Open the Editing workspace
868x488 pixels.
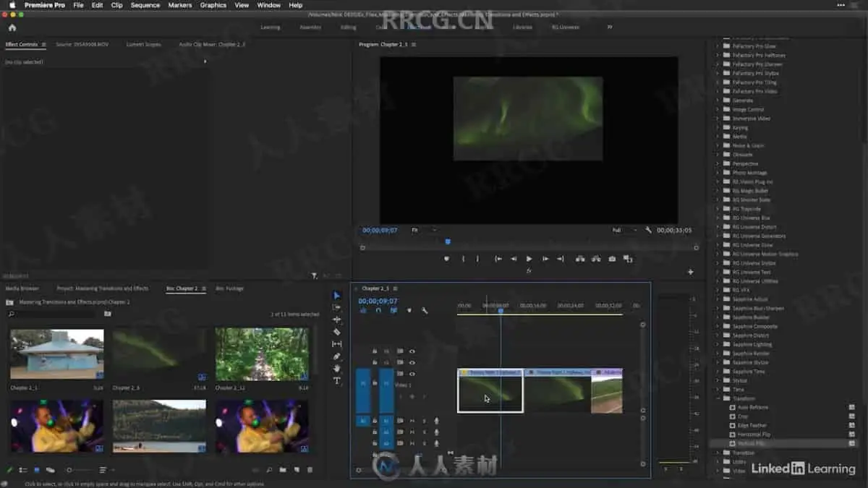click(x=348, y=27)
